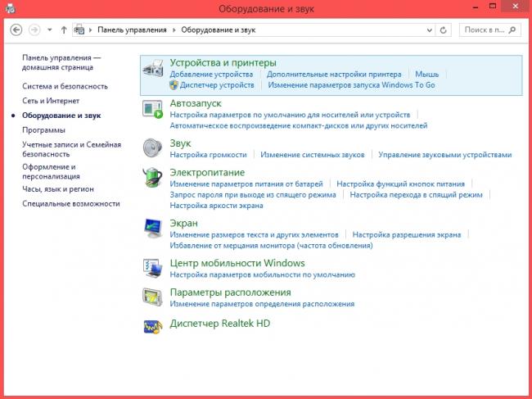This screenshot has height=399, width=532.
Task: Click the search magnifier icon
Action: tap(512, 29)
